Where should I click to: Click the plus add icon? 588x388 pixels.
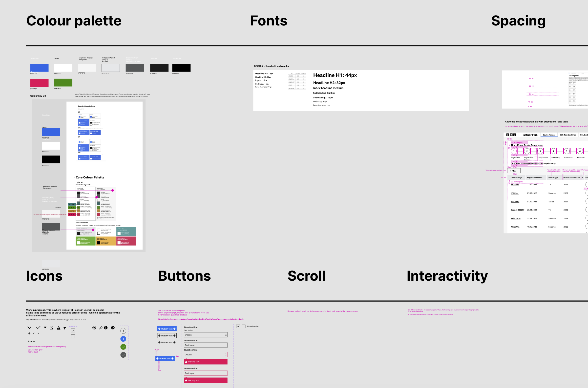pos(29,333)
